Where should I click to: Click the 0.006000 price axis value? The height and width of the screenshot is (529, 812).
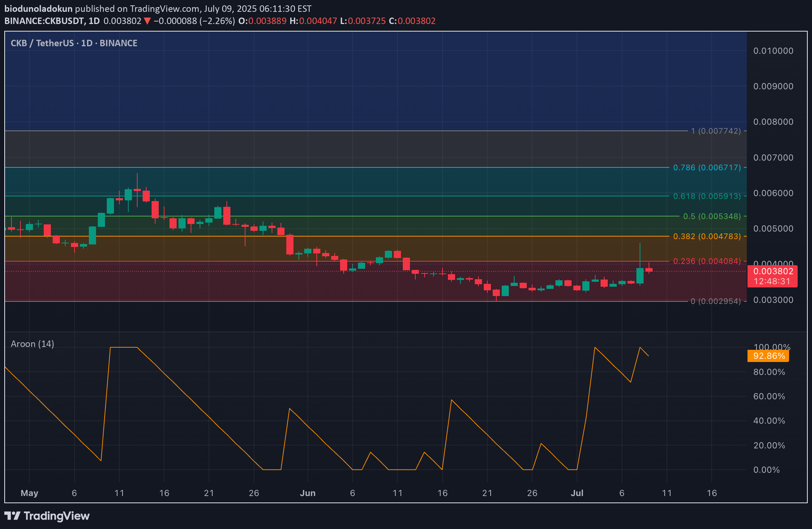(773, 193)
